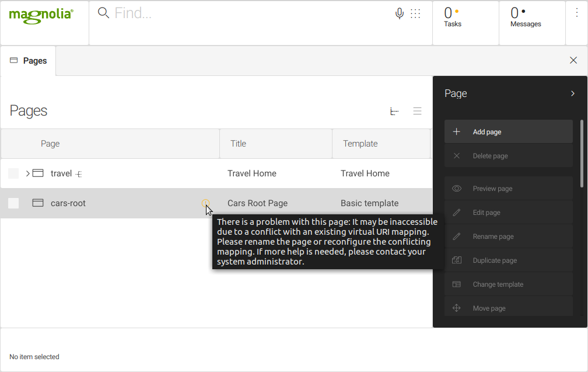Select the Cars Root Page title cell
Image resolution: width=588 pixels, height=372 pixels.
(x=258, y=203)
